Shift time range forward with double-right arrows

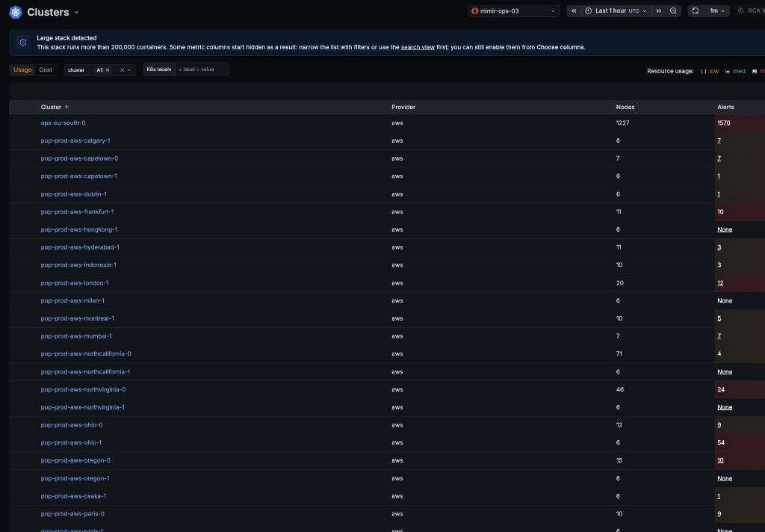(x=659, y=10)
